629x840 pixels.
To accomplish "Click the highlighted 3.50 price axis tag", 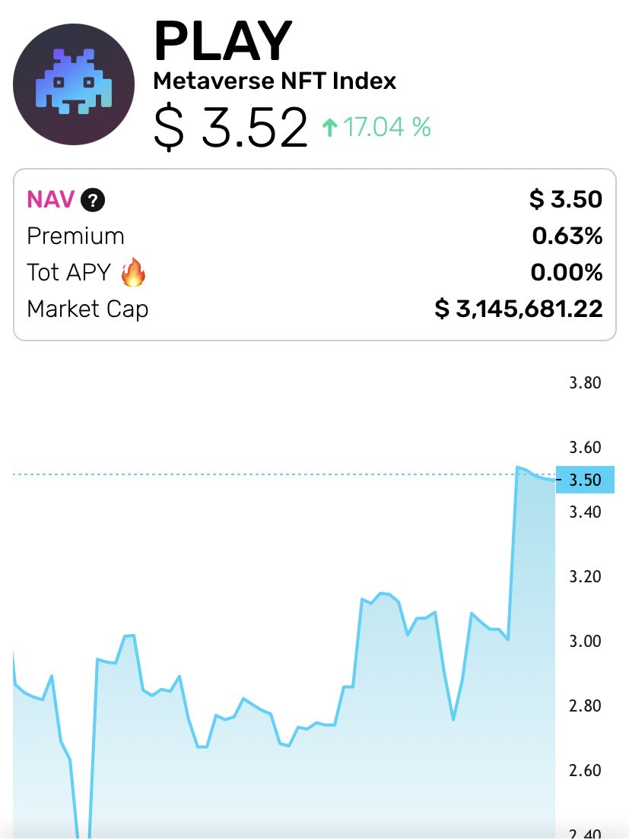I will point(585,480).
